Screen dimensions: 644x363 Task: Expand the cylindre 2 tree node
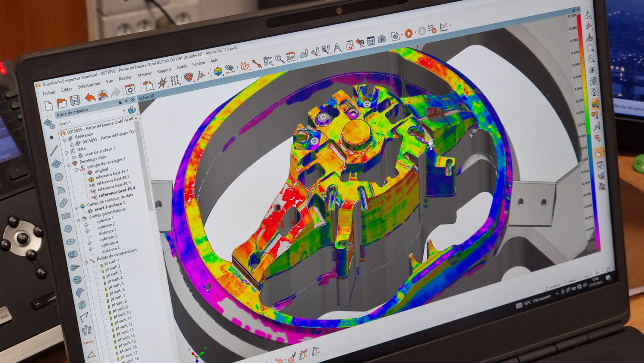coord(87,231)
